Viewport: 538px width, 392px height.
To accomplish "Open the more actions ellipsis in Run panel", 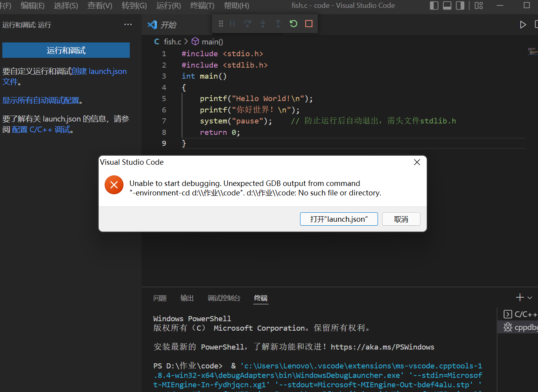I will 128,24.
